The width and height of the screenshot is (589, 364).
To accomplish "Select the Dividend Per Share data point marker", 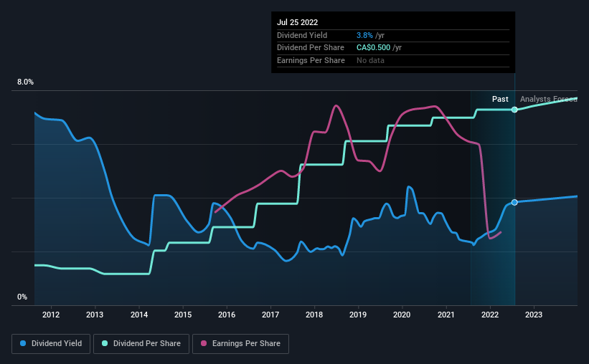I will [x=514, y=110].
